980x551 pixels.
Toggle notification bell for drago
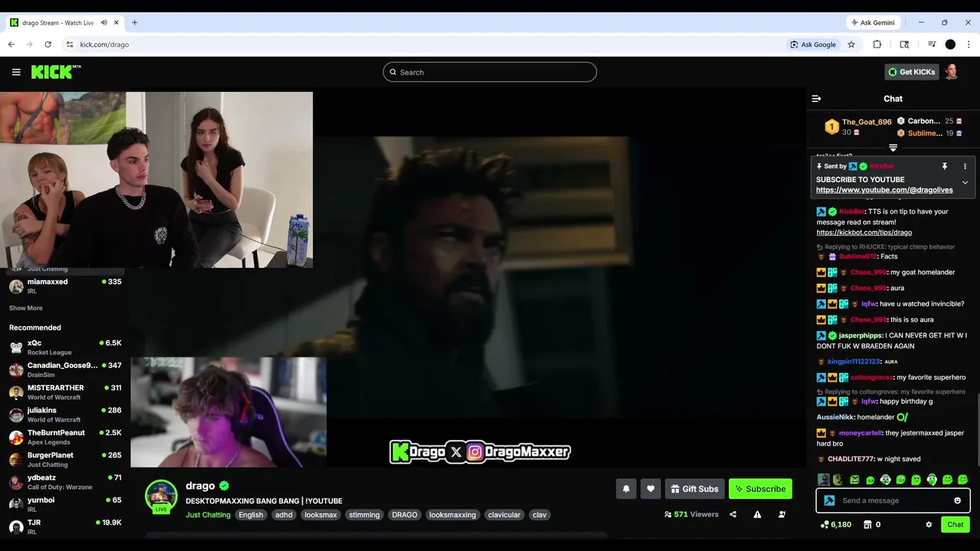pyautogui.click(x=626, y=489)
